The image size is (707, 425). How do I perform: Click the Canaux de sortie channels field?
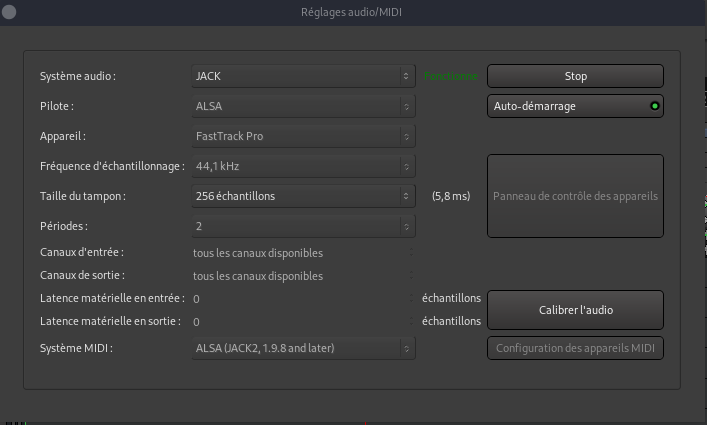[x=300, y=275]
